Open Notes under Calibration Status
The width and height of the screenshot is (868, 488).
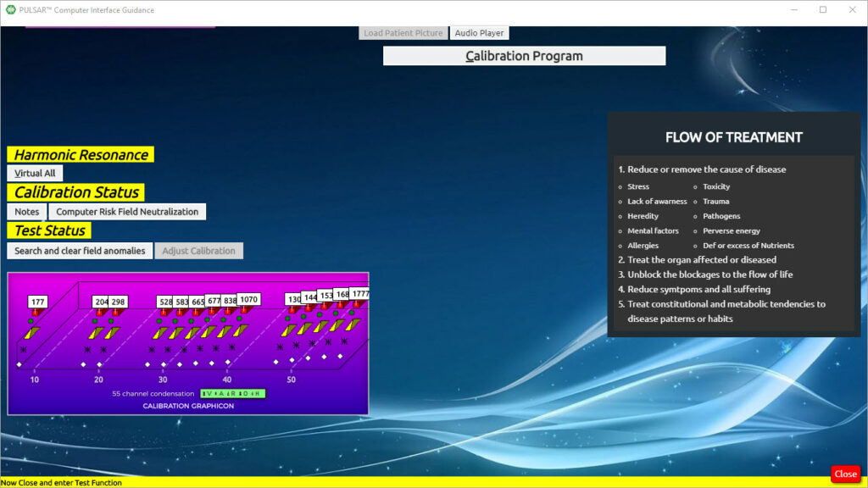(27, 212)
